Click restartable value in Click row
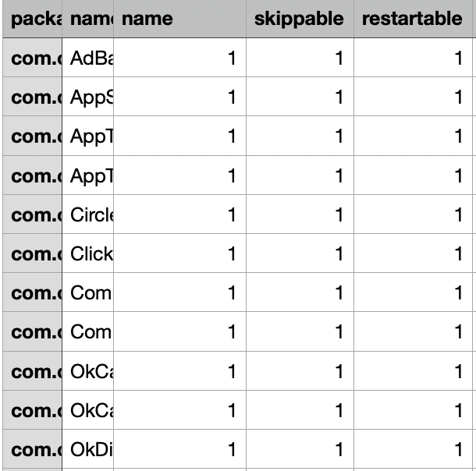 [413, 253]
